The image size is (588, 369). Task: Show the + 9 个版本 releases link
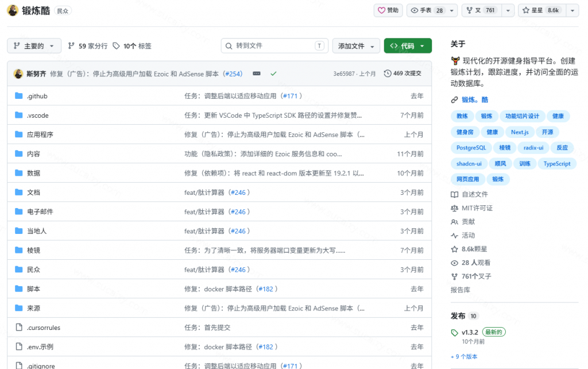click(x=464, y=356)
